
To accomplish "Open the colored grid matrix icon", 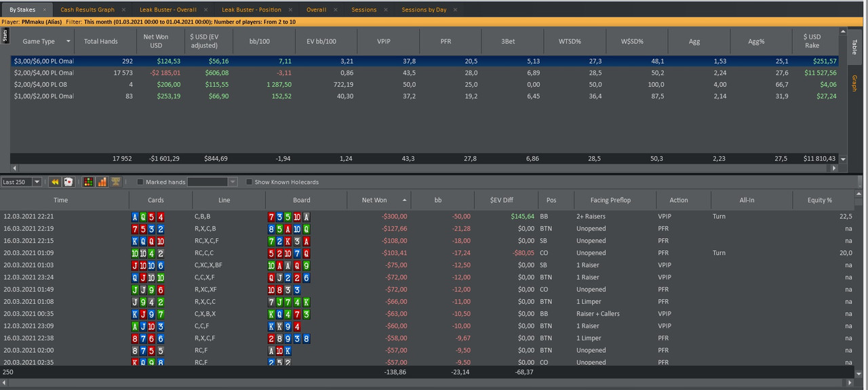I will pyautogui.click(x=88, y=182).
